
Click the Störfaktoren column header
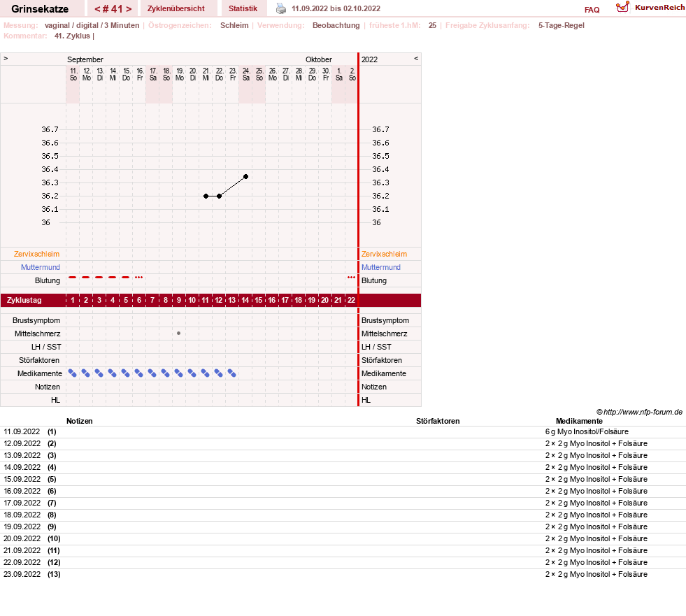pos(438,422)
